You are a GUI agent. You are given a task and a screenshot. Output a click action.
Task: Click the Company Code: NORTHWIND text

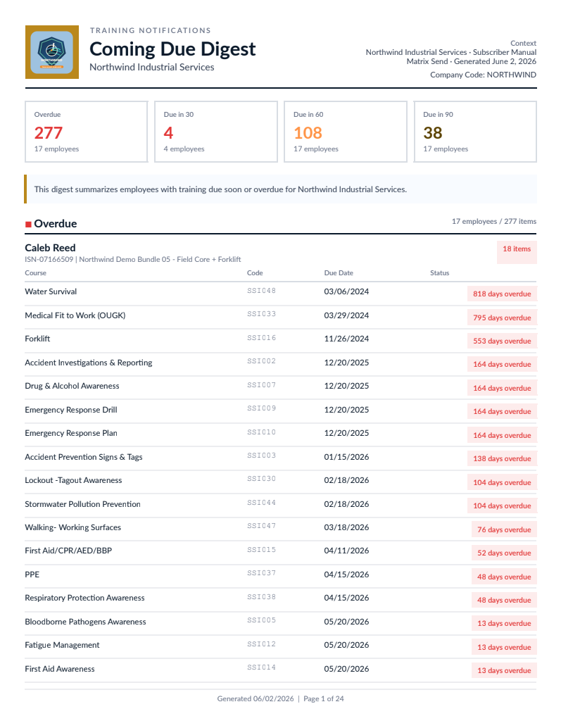click(483, 75)
